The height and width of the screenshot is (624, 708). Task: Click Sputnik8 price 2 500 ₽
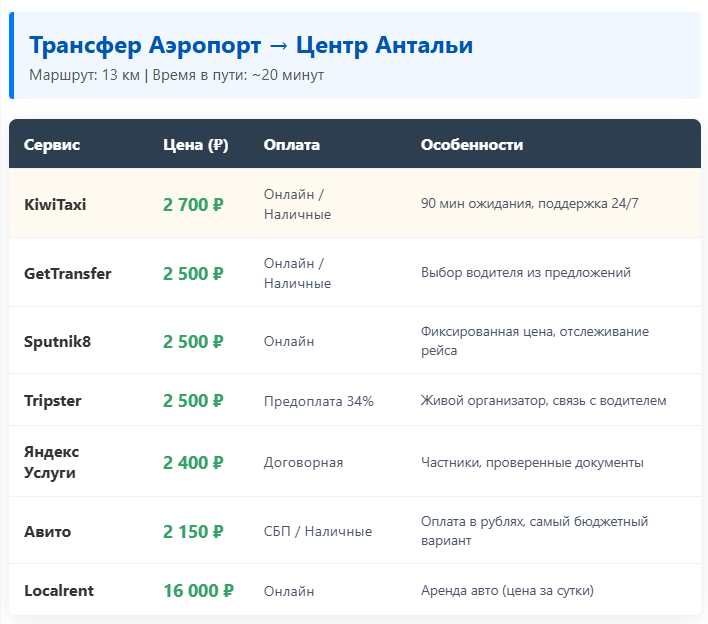tap(193, 342)
